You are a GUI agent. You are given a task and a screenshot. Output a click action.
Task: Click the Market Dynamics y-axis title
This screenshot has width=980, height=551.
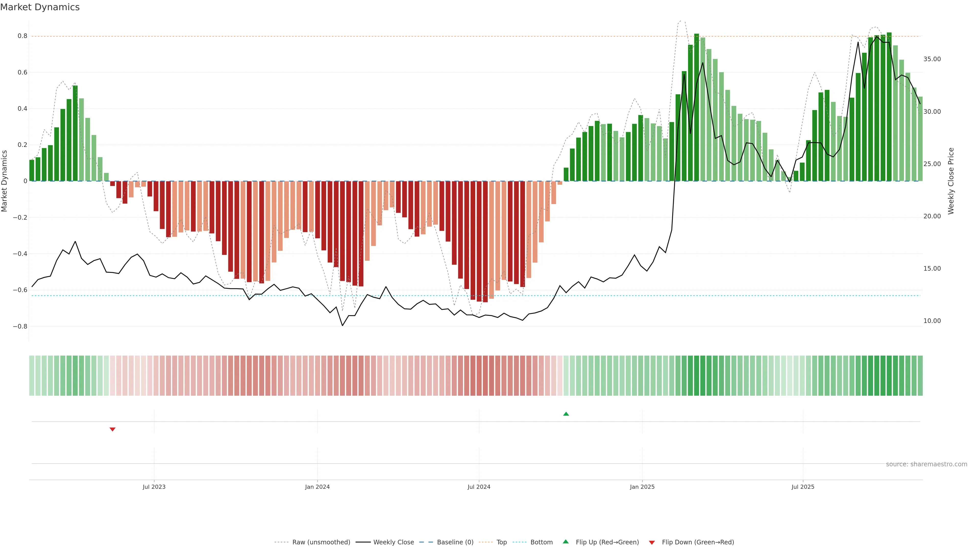(x=5, y=181)
